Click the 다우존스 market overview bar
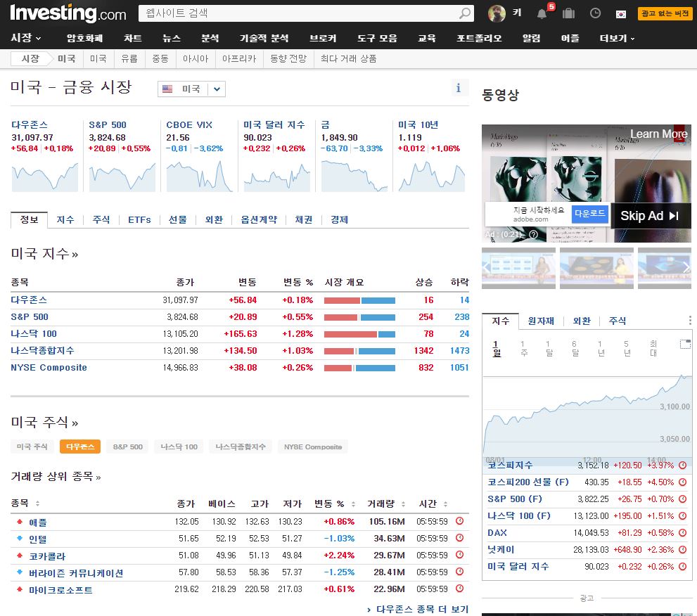Image resolution: width=697 pixels, height=616 pixels. coord(359,300)
